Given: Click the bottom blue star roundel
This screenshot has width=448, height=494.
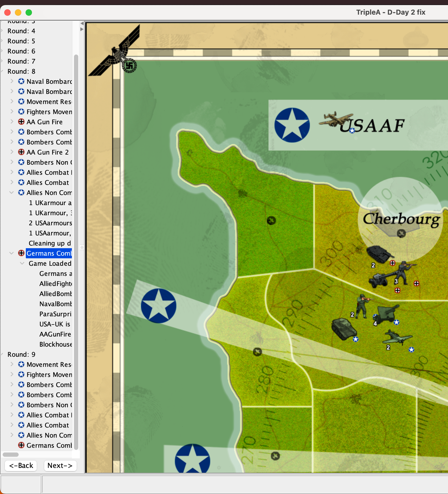Looking at the screenshot, I should pos(192,458).
